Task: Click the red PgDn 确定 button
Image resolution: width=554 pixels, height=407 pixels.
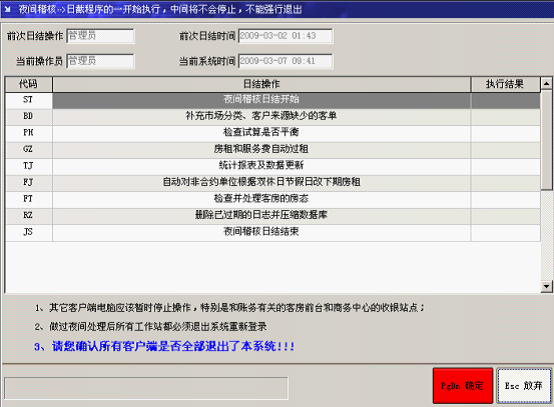Action: pos(463,385)
